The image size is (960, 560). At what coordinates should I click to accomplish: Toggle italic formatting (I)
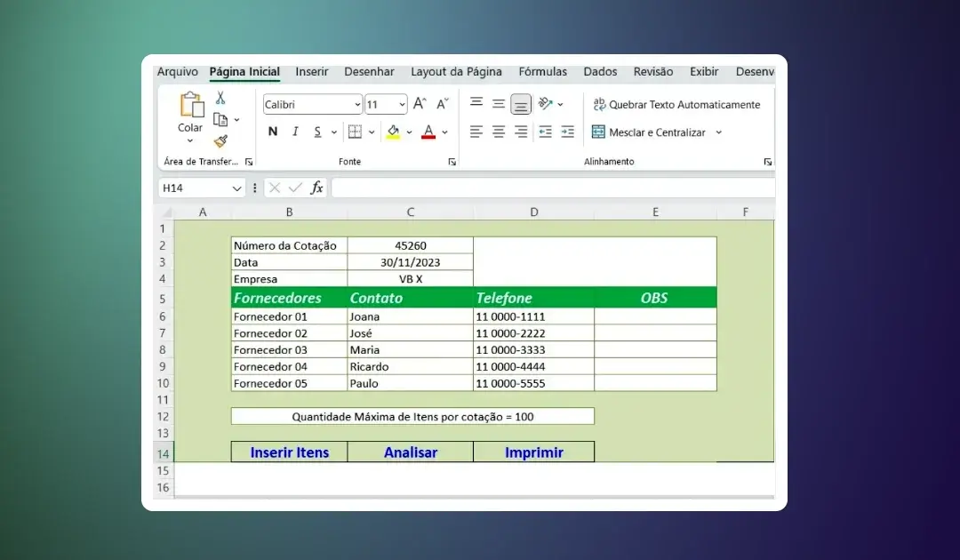click(x=295, y=132)
